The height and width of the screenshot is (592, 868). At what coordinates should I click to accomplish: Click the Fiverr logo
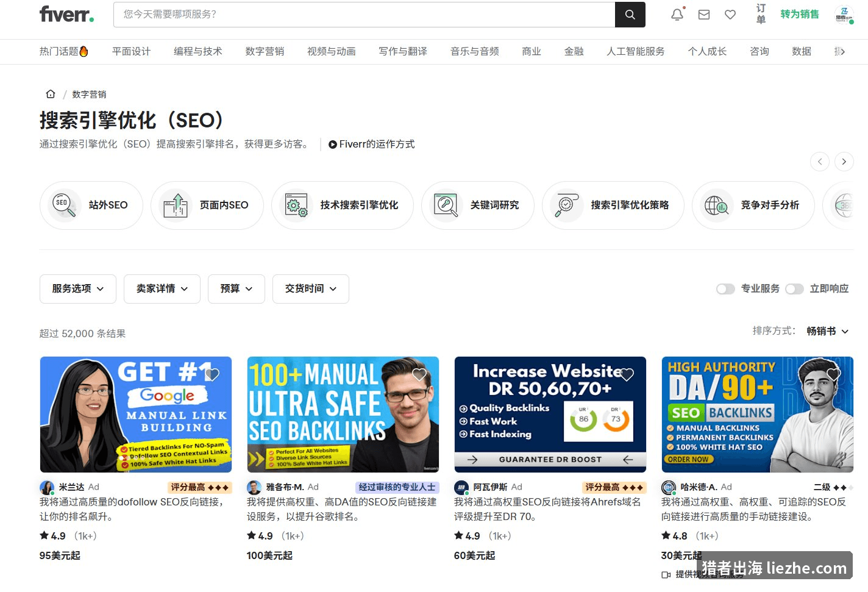click(66, 14)
